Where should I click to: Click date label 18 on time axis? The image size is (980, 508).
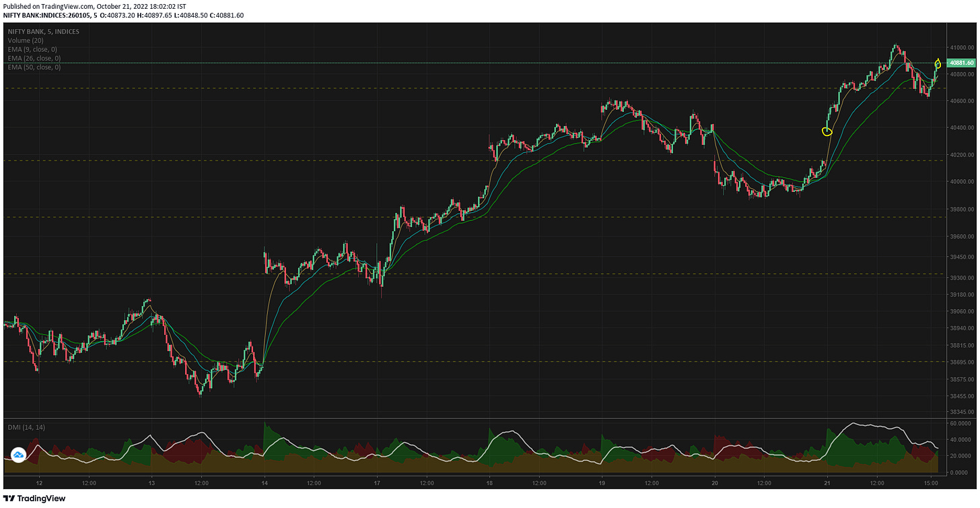[x=489, y=483]
